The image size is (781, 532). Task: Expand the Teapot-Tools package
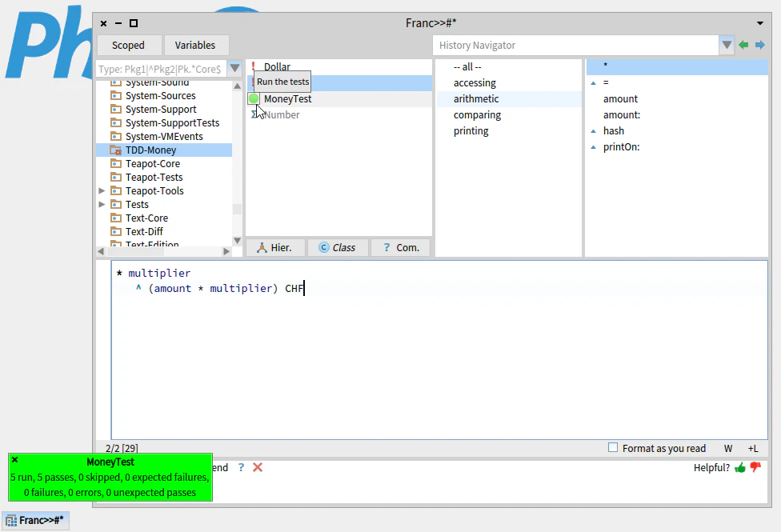(102, 190)
